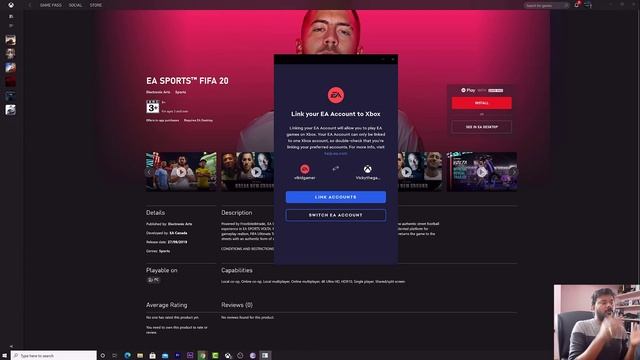Open the last game thumbnail in sidebar
The height and width of the screenshot is (360, 640).
tap(11, 109)
